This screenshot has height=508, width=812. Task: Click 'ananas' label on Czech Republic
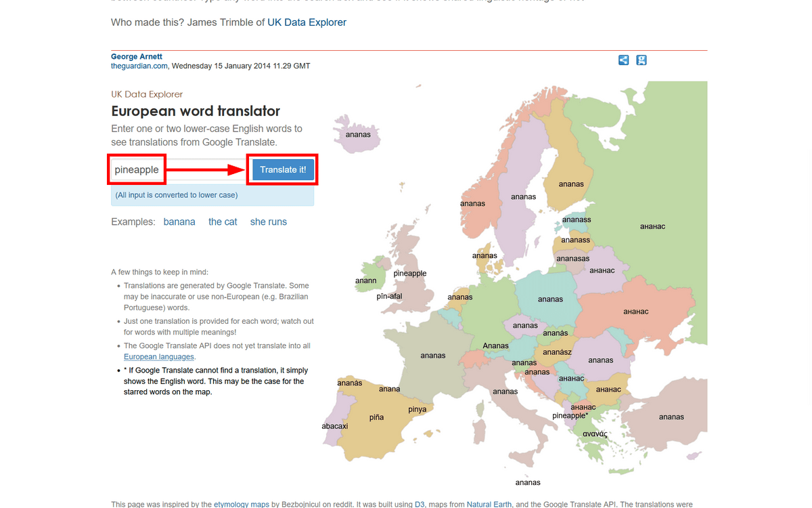[x=525, y=326]
